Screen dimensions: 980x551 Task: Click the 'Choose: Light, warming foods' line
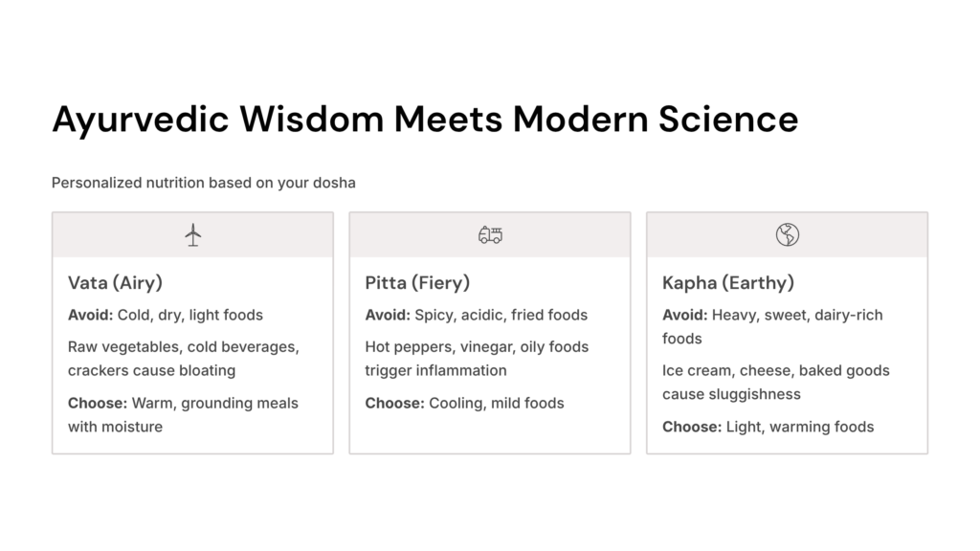[x=768, y=427]
